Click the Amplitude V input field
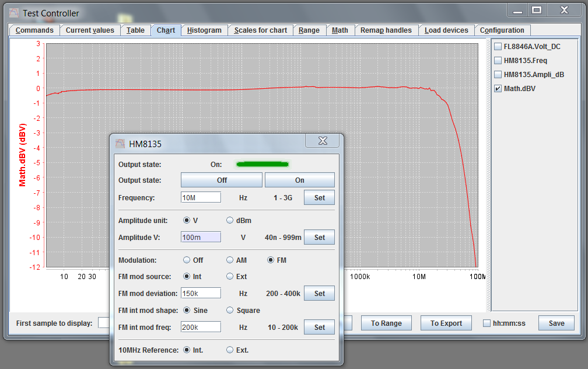588x369 pixels. [x=201, y=237]
